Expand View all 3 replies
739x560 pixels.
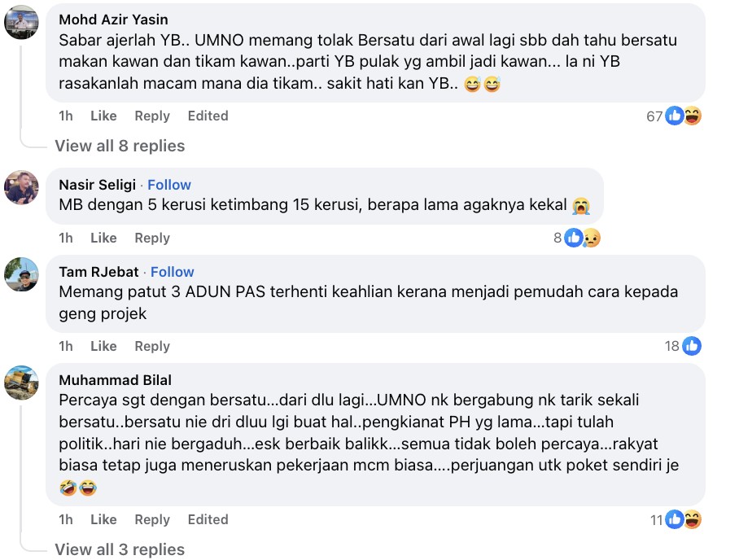point(119,549)
